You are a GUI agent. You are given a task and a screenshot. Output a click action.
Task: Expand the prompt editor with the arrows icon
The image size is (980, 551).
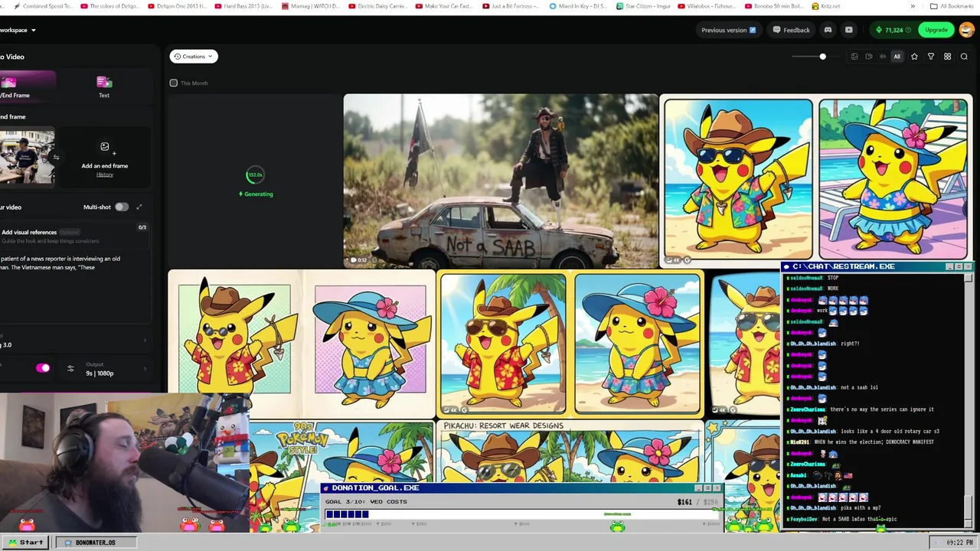click(139, 207)
